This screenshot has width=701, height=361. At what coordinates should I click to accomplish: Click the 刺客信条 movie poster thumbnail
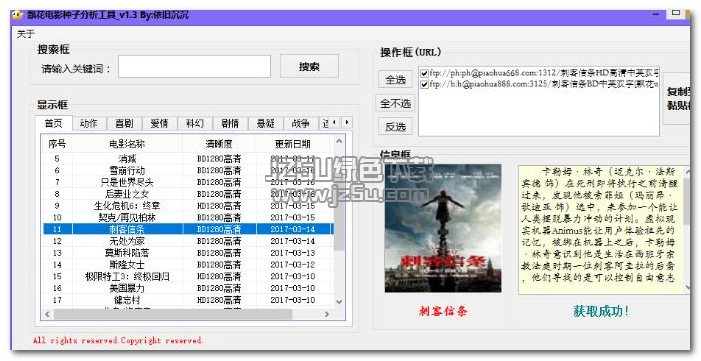click(x=443, y=228)
